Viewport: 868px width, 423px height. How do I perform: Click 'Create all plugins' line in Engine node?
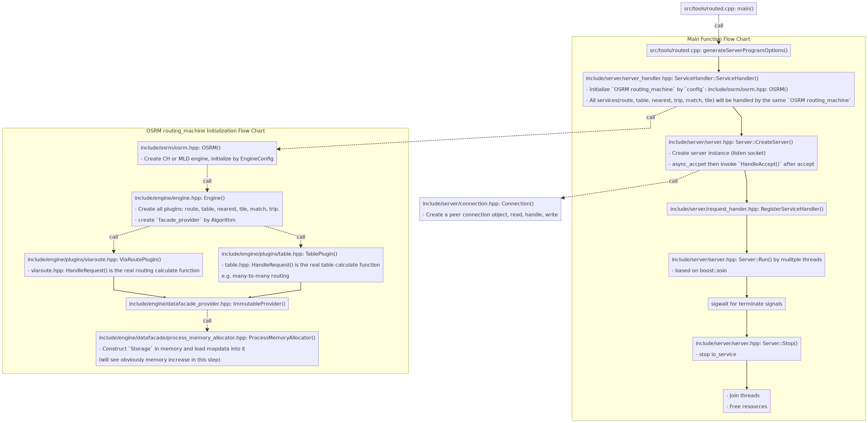point(207,209)
